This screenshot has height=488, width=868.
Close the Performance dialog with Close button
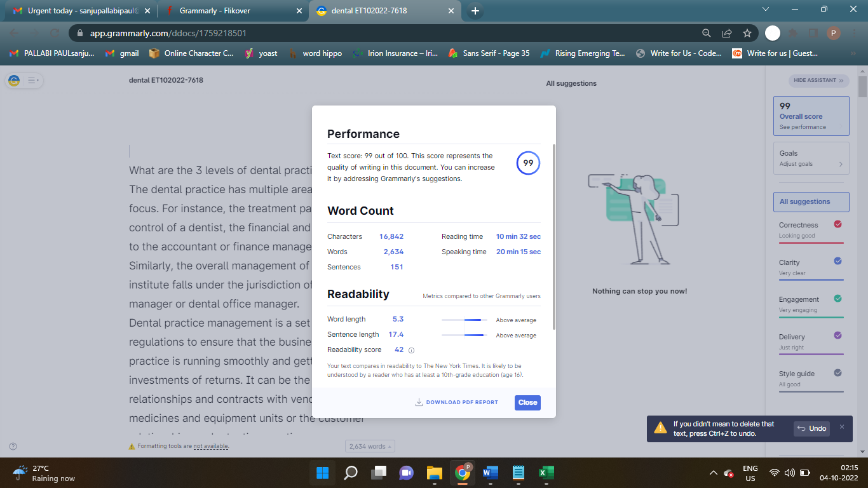[x=527, y=402]
